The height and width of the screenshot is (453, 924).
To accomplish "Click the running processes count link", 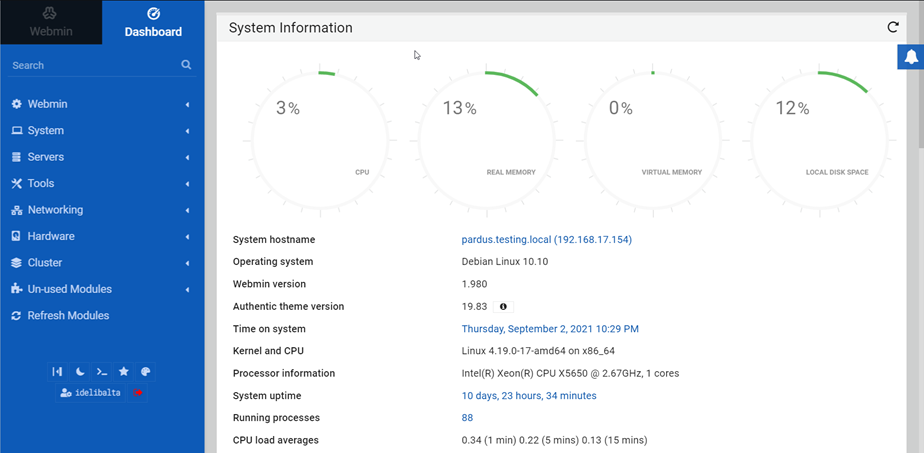I will coord(467,418).
